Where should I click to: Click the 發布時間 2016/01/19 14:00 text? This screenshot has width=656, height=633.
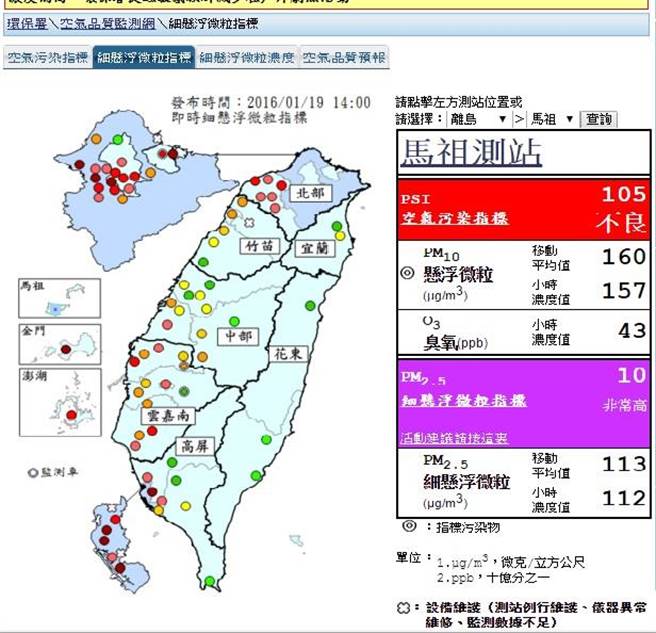[271, 103]
